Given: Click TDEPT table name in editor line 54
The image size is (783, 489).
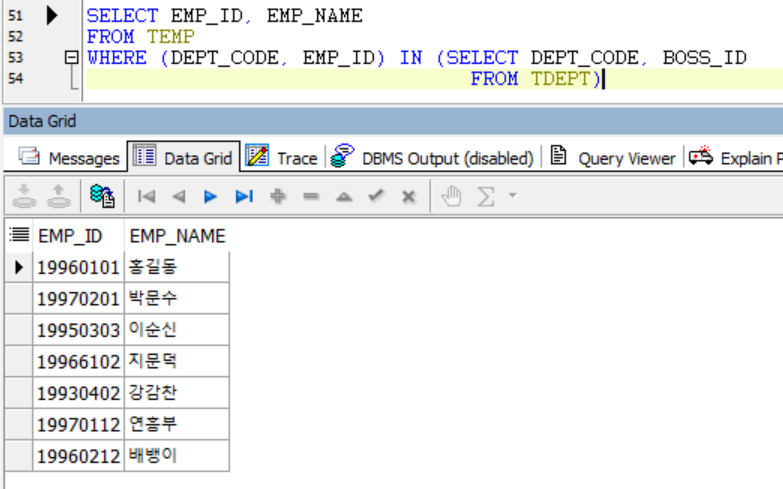Looking at the screenshot, I should [560, 79].
